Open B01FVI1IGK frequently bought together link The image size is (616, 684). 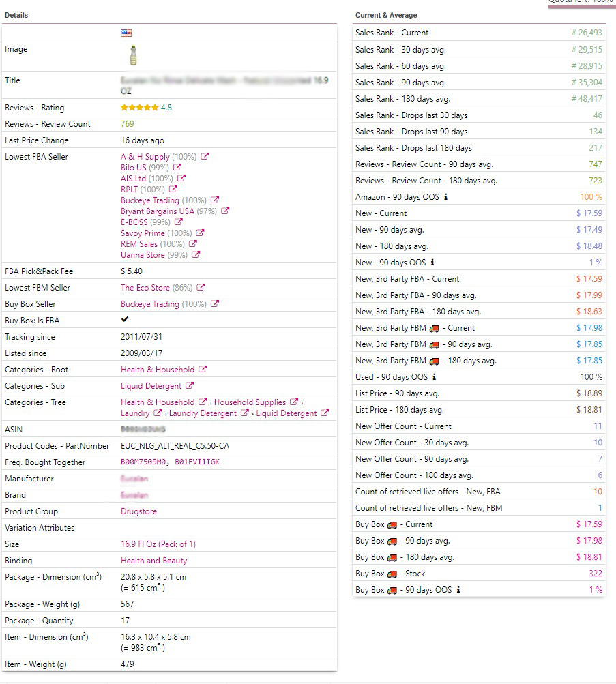pos(197,462)
